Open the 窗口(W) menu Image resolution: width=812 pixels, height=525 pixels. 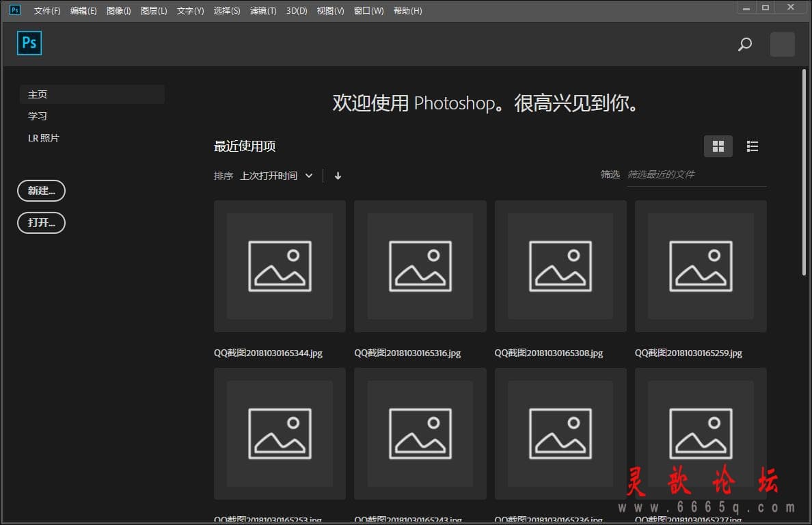368,10
